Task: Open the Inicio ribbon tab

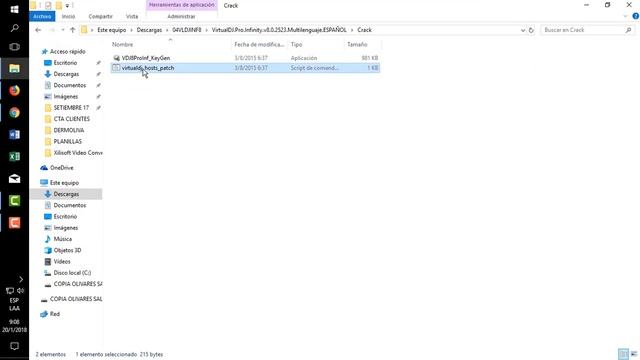Action: 68,16
